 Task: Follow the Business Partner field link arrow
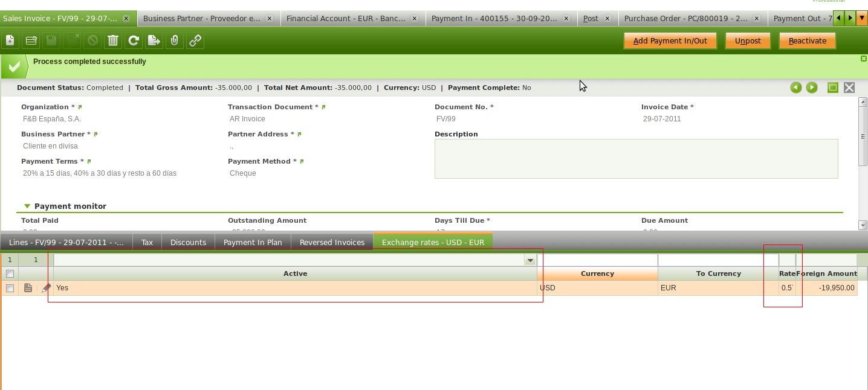point(96,134)
